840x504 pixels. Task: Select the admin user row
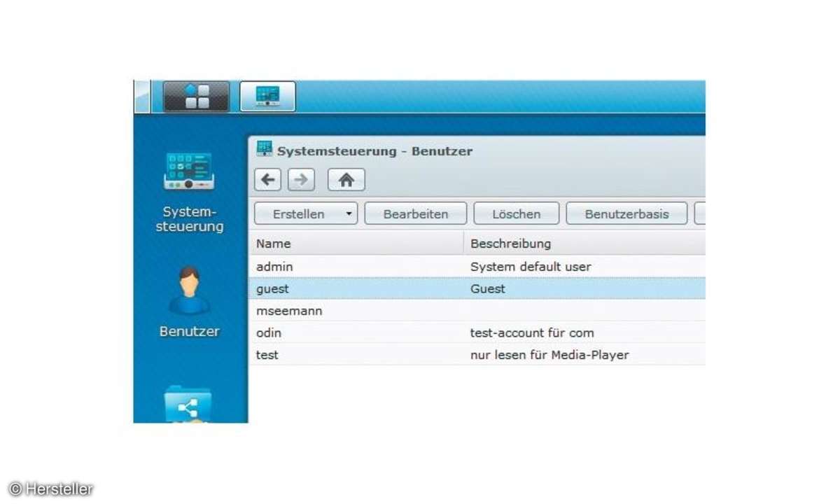477,266
